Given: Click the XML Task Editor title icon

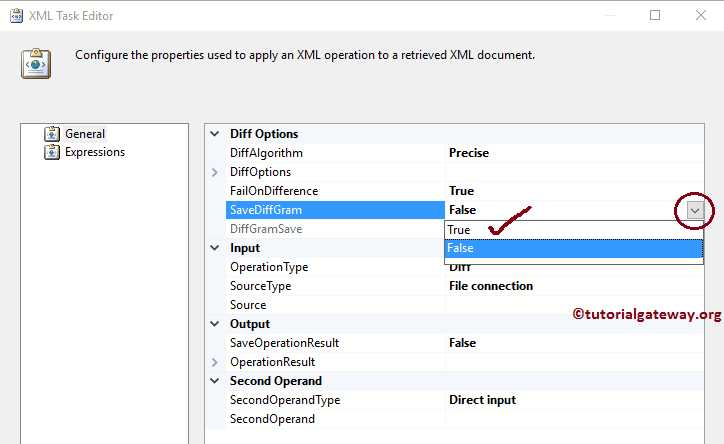Looking at the screenshot, I should pos(16,16).
